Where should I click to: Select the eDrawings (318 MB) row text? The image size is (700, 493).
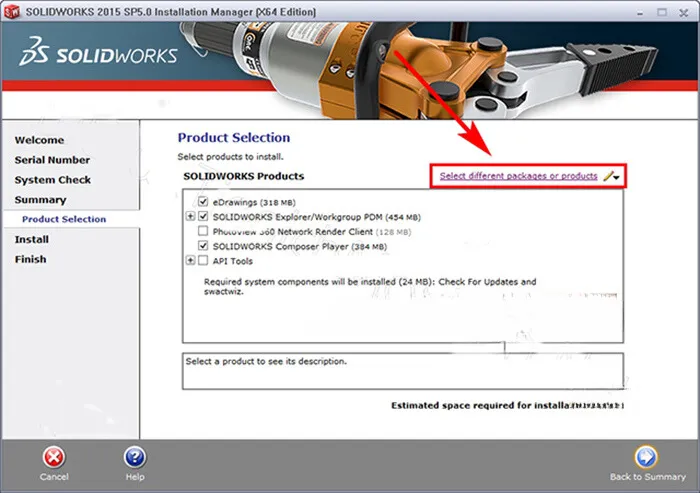(x=254, y=202)
